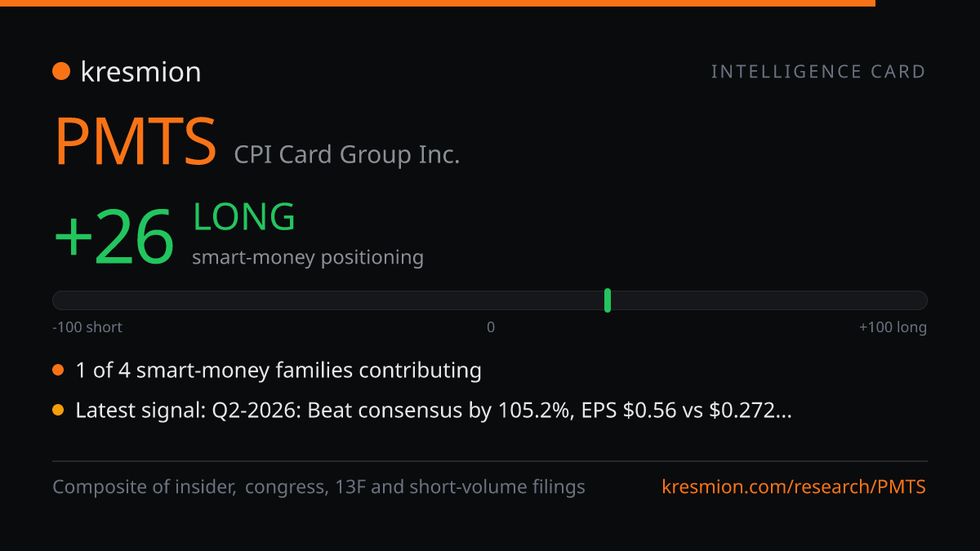Click the composite filings footer description

(x=318, y=487)
